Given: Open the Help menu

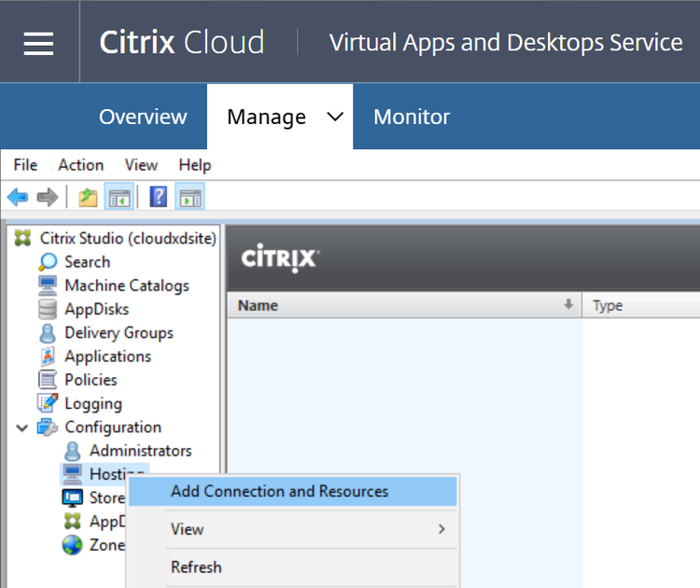Looking at the screenshot, I should tap(195, 165).
